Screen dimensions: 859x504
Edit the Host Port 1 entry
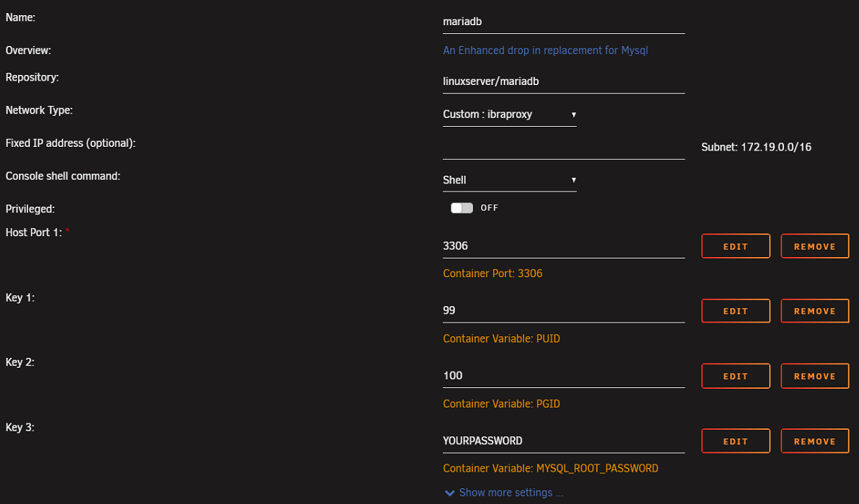(735, 246)
